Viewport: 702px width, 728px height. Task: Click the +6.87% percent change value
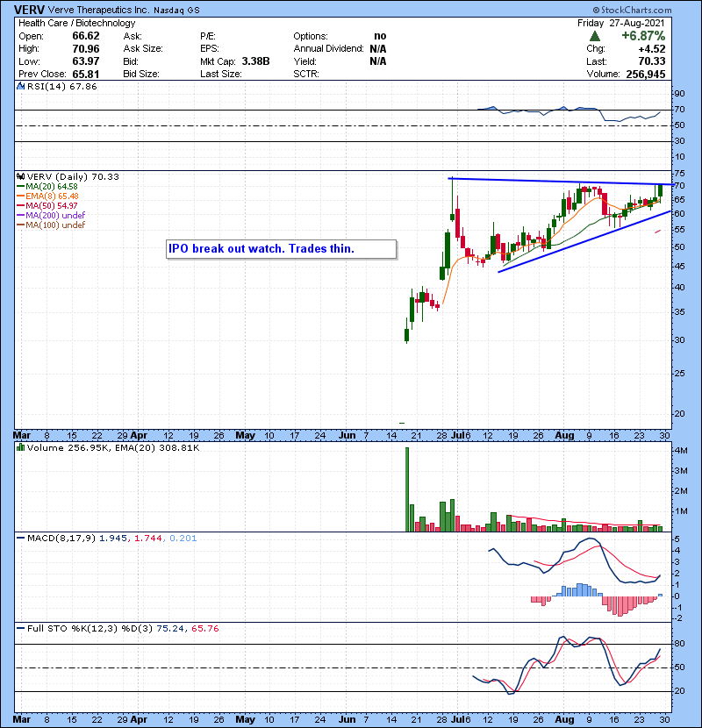642,37
